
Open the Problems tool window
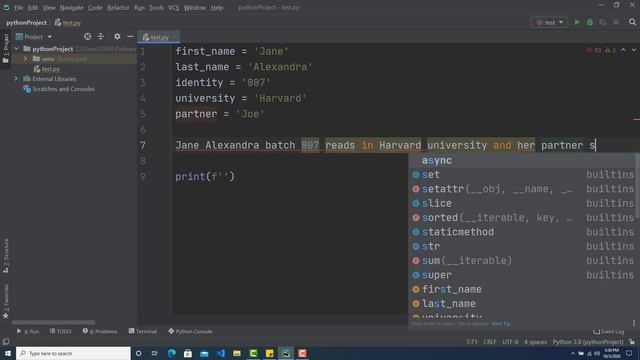click(x=100, y=331)
